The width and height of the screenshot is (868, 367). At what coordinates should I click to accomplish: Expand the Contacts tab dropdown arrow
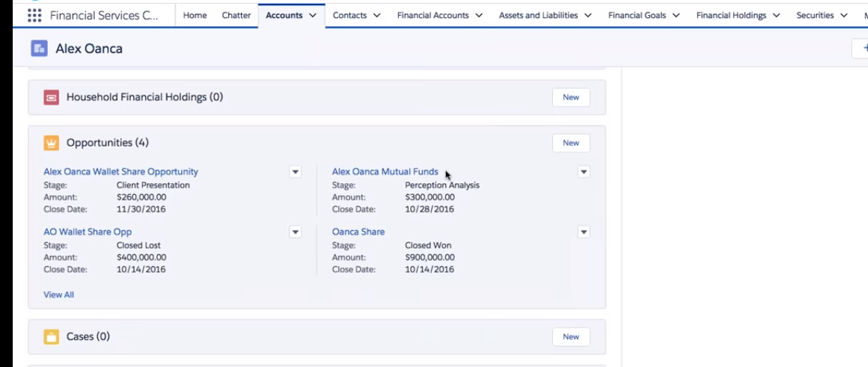point(377,16)
